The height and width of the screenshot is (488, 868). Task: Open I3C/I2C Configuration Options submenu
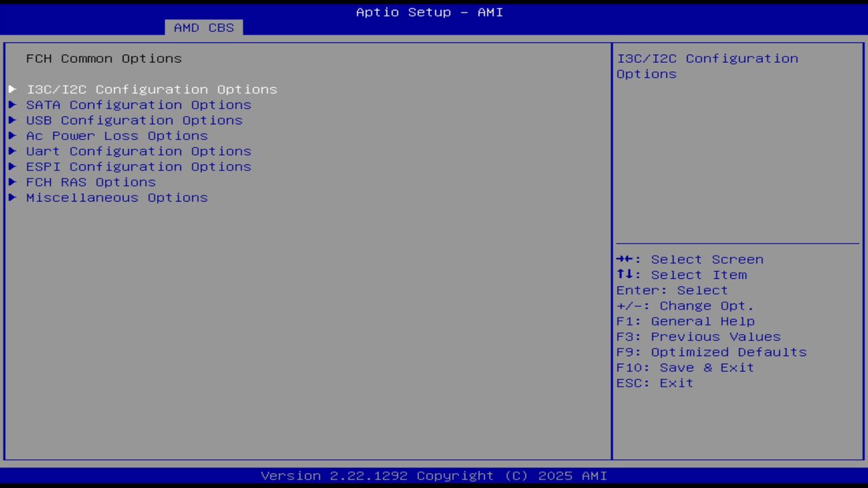[152, 89]
